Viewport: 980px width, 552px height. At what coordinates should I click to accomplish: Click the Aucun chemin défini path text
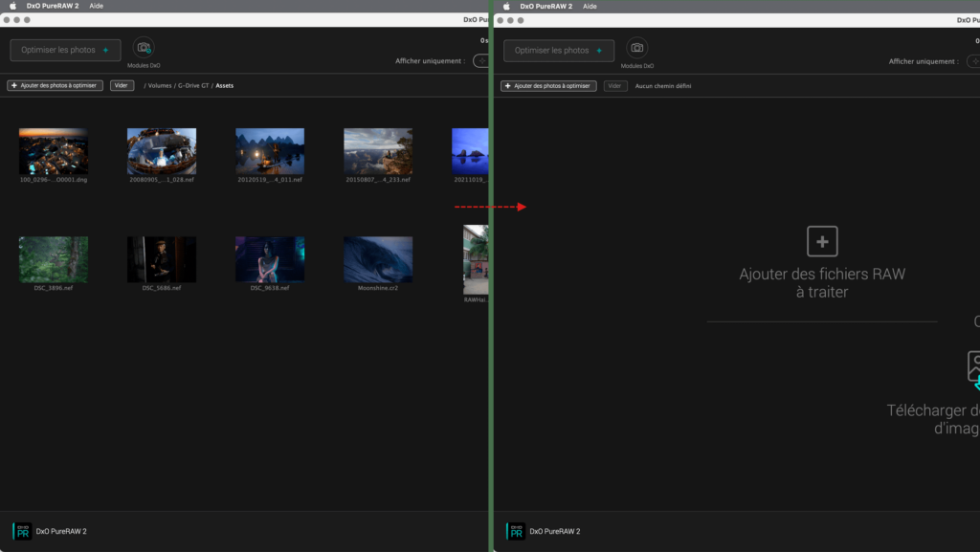(663, 86)
